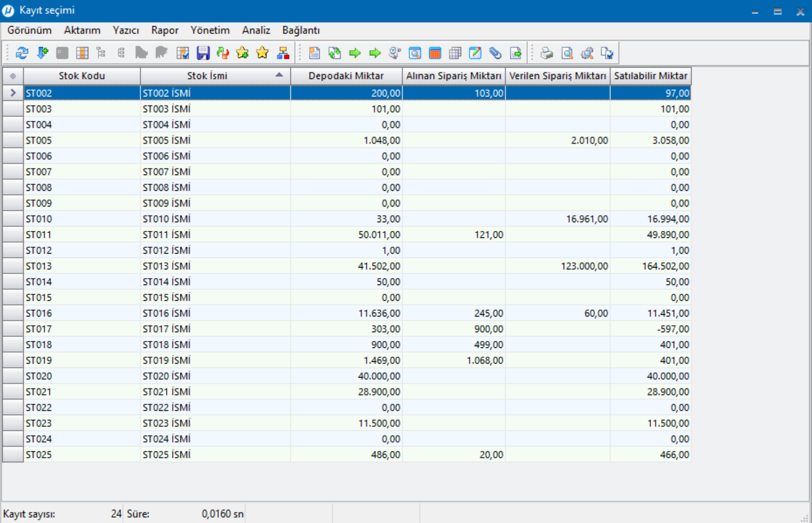Select the ST018 stock code cell
This screenshot has width=812, height=523.
point(82,344)
